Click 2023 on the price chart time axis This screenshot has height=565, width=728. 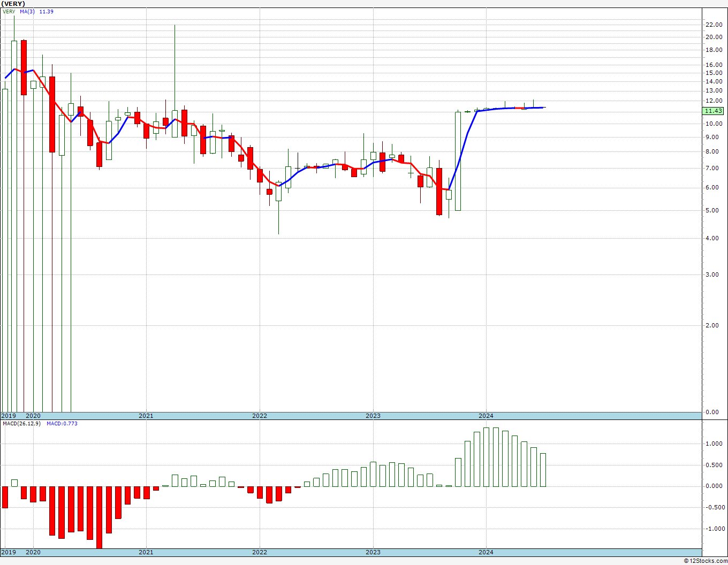pyautogui.click(x=373, y=416)
